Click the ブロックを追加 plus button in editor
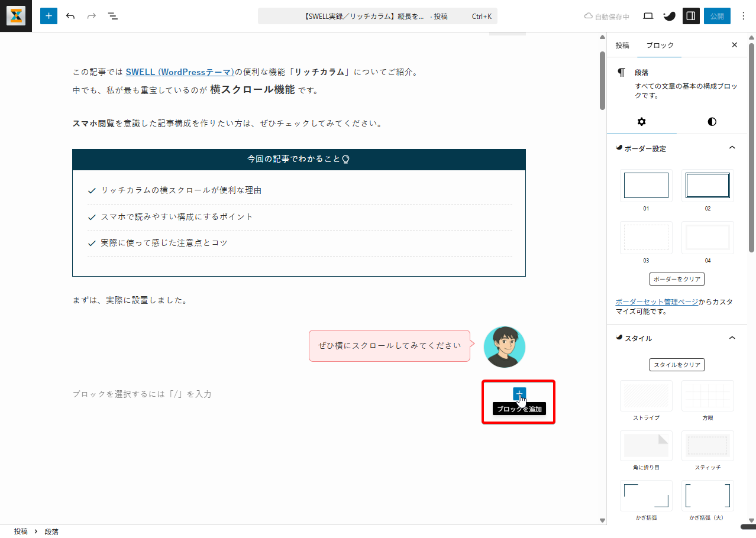The height and width of the screenshot is (538, 756). pos(519,394)
